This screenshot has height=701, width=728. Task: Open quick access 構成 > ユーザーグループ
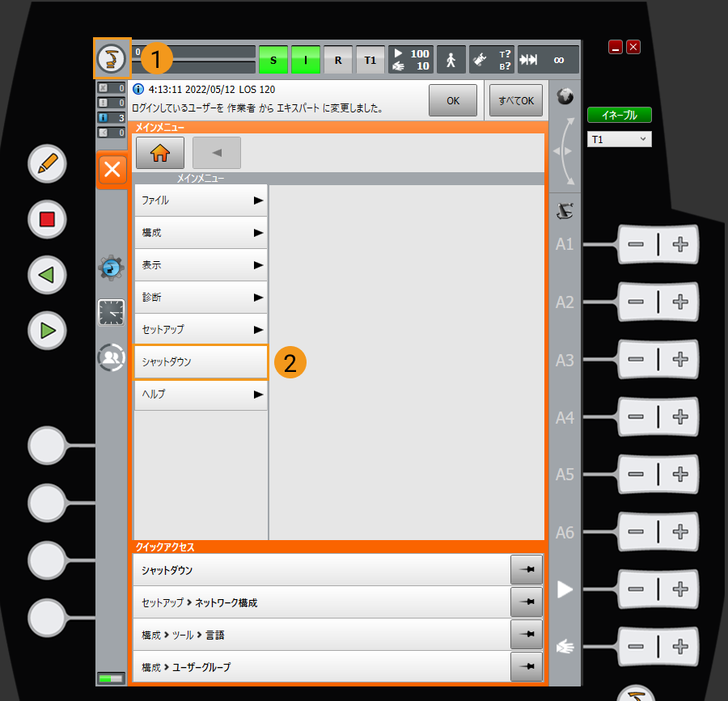click(x=322, y=667)
